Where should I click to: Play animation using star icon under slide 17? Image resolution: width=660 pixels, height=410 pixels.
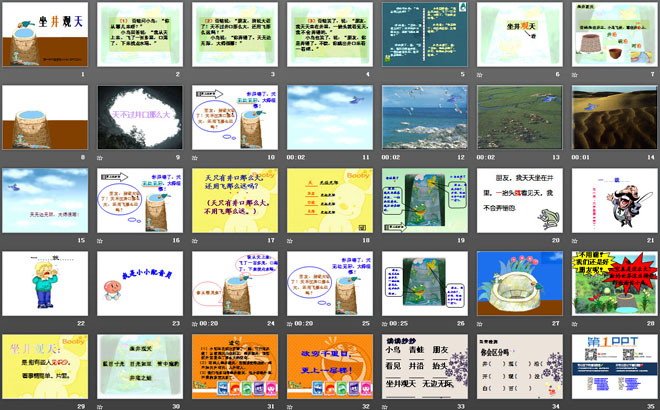(195, 240)
